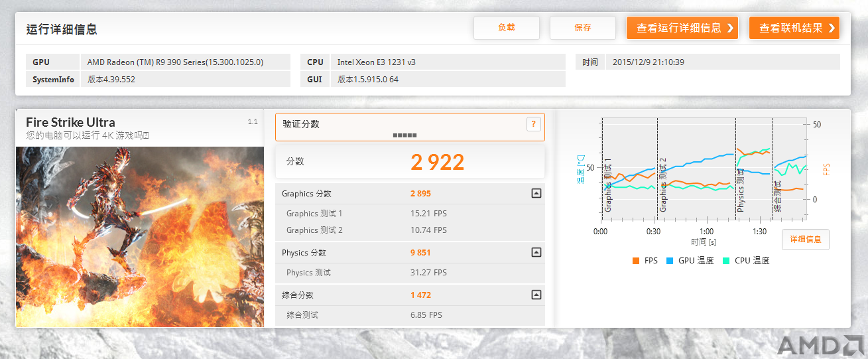Open 查看运行详细信息 orange button
This screenshot has height=359, width=868.
point(682,28)
